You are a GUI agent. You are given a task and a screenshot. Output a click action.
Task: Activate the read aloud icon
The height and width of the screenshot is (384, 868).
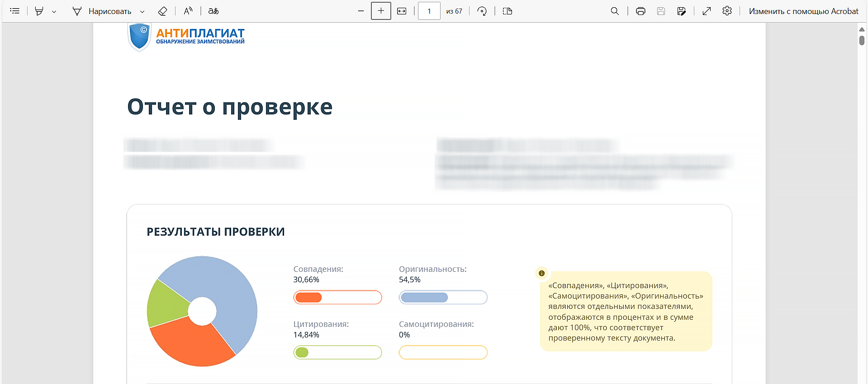pos(188,11)
